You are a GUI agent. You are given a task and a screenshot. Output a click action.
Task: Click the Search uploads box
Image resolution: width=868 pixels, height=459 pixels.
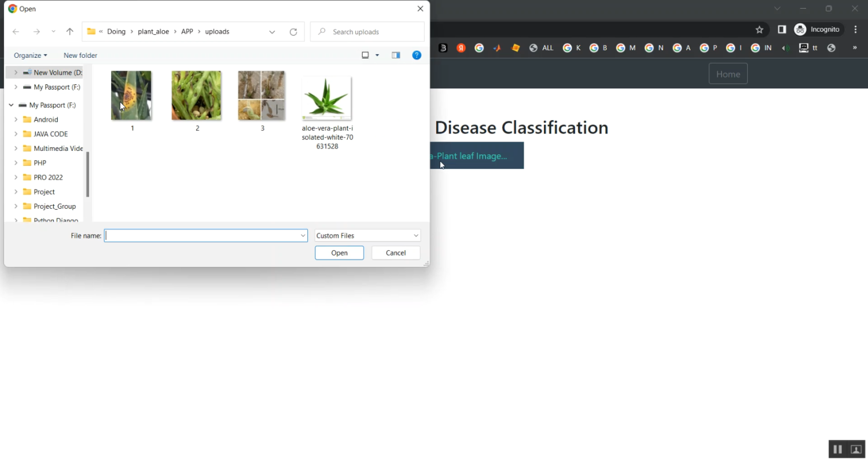pyautogui.click(x=367, y=32)
